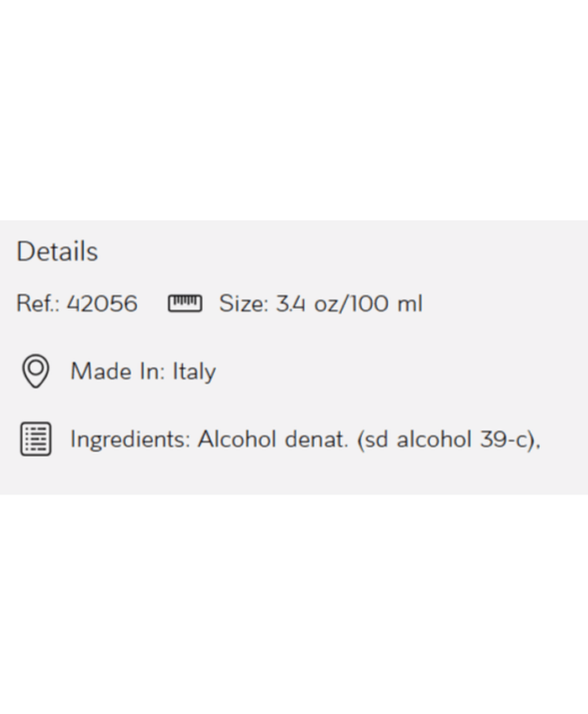Click the "Ingredients:" label
The width and height of the screenshot is (588, 714).
tap(130, 438)
